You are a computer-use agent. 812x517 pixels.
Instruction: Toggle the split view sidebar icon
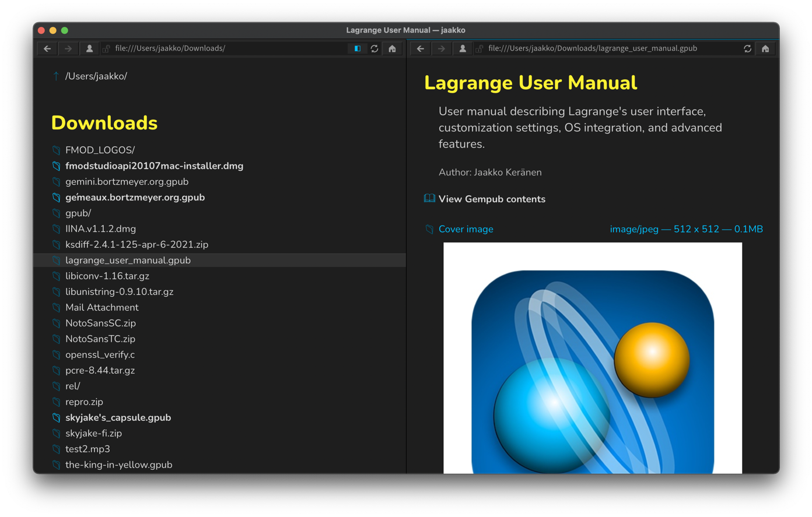tap(358, 48)
